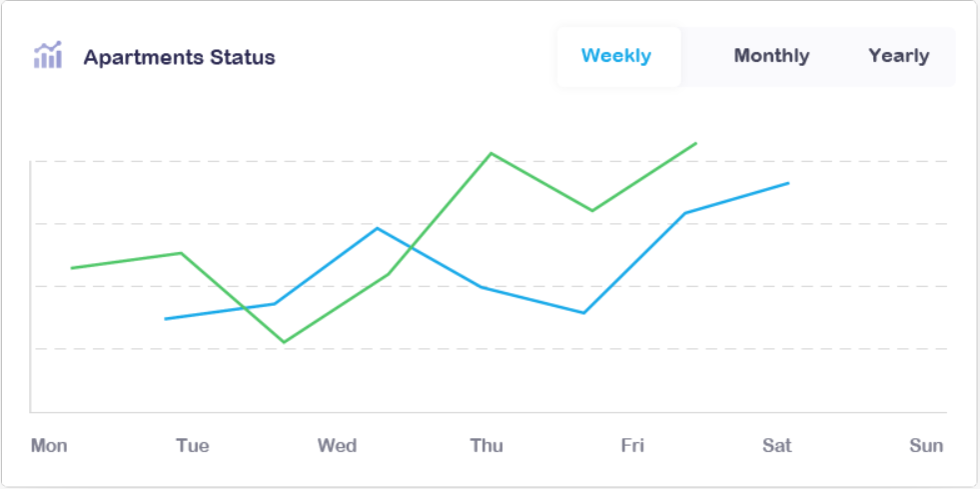
Task: Click the blue line's peak above Wed
Action: pyautogui.click(x=377, y=228)
